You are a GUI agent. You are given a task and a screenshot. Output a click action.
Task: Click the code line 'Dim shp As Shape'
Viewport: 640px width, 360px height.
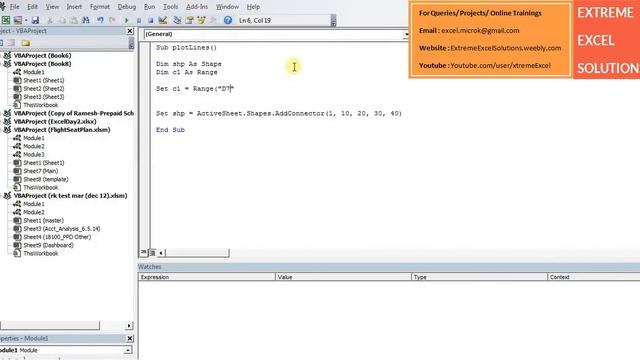coord(189,64)
